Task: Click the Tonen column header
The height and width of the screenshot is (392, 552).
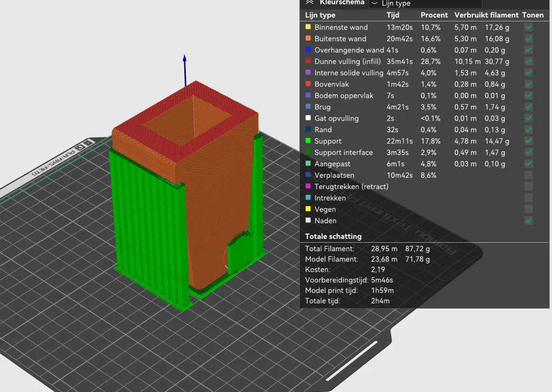Action: pyautogui.click(x=533, y=15)
